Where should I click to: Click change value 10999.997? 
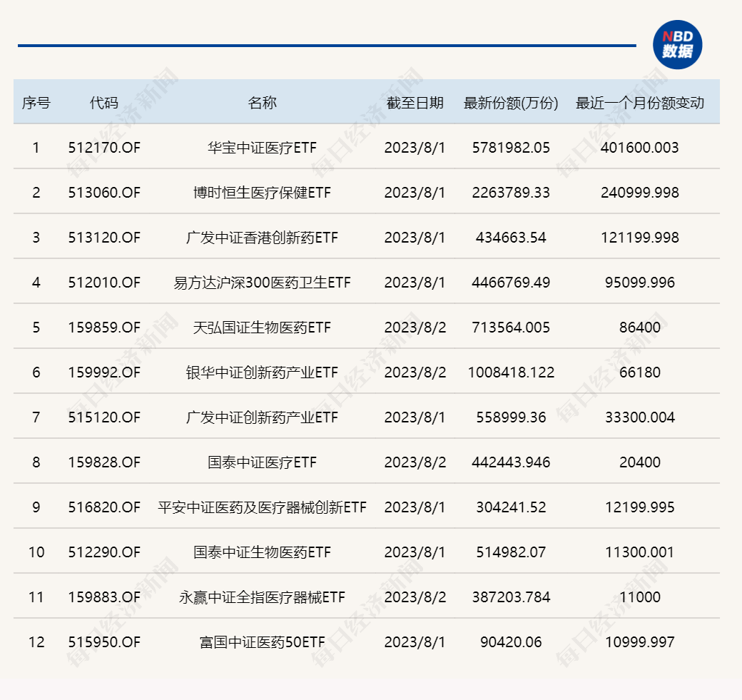[x=640, y=642]
